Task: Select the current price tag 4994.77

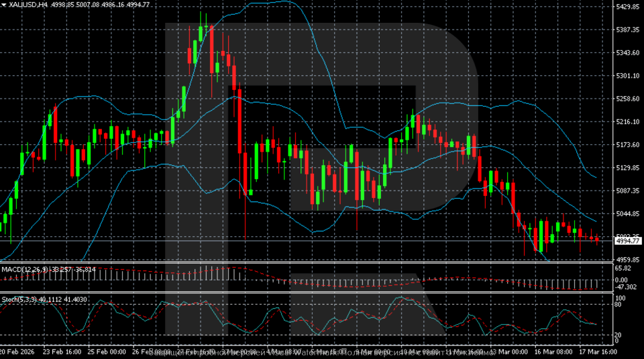Action: click(x=627, y=240)
